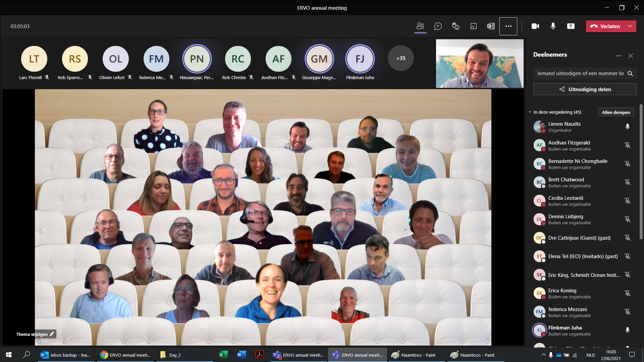Toggle your microphone mute
This screenshot has width=644, height=362.
553,26
